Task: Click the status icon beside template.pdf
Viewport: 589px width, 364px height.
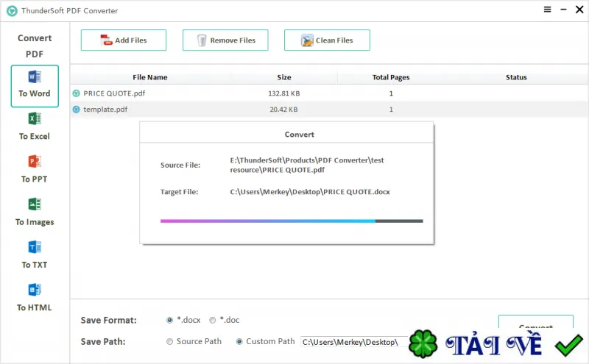Action: tap(77, 110)
